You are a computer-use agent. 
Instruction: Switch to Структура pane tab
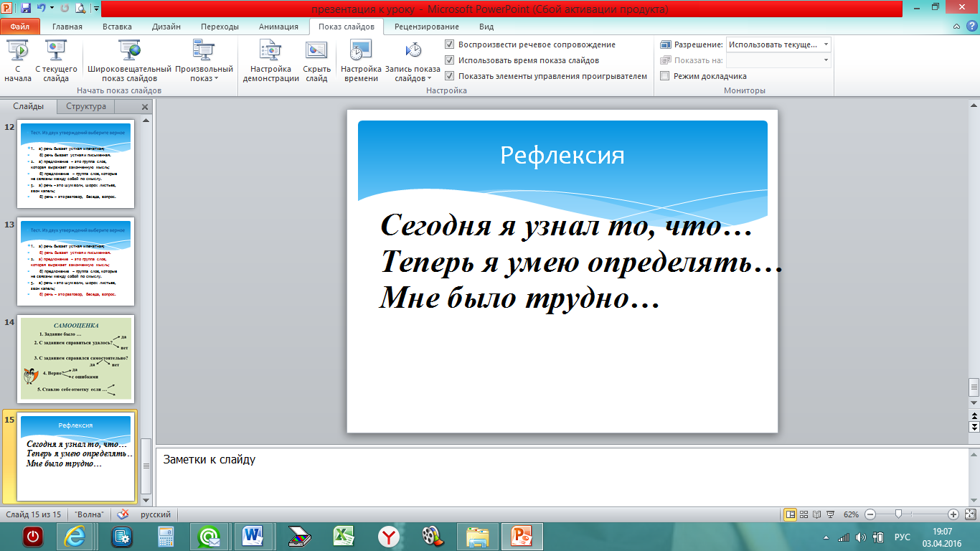click(86, 106)
